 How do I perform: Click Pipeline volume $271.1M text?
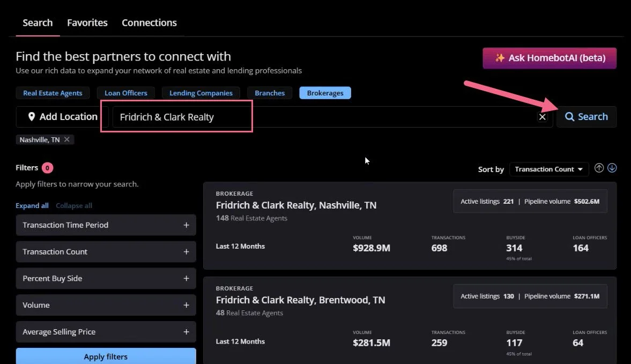tap(562, 296)
